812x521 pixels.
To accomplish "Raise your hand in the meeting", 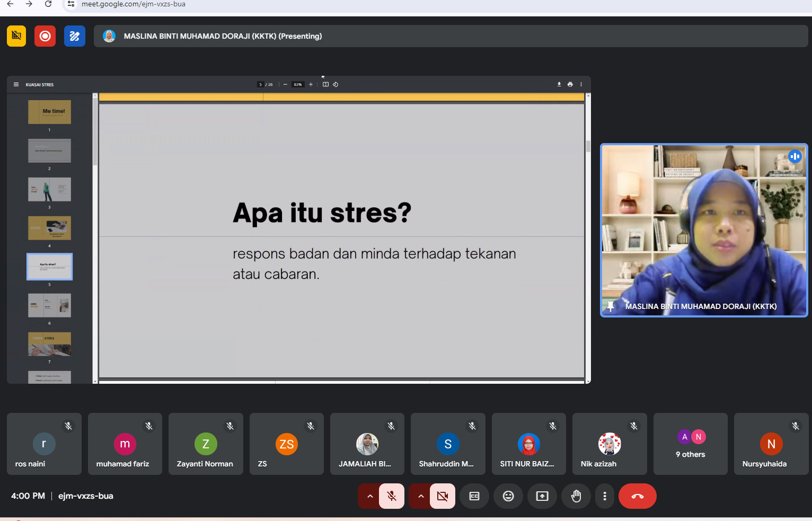I will 576,496.
